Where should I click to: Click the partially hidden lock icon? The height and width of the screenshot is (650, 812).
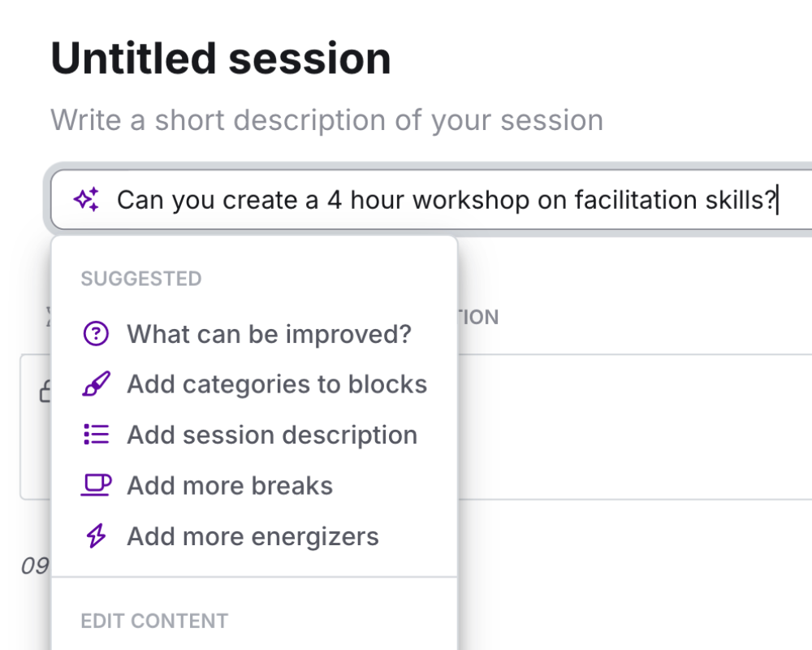click(x=45, y=393)
